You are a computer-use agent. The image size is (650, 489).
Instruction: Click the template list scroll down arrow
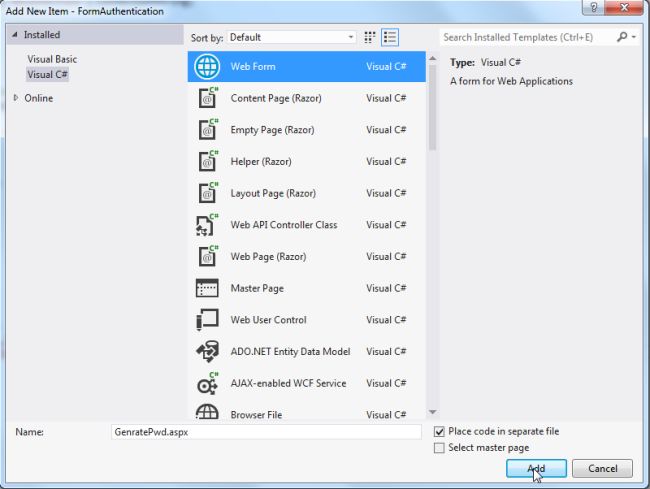432,412
